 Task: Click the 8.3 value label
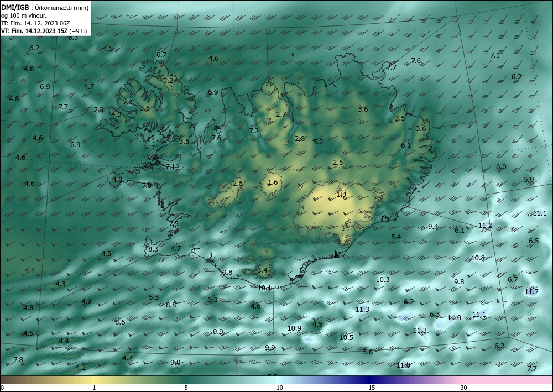tap(153, 249)
